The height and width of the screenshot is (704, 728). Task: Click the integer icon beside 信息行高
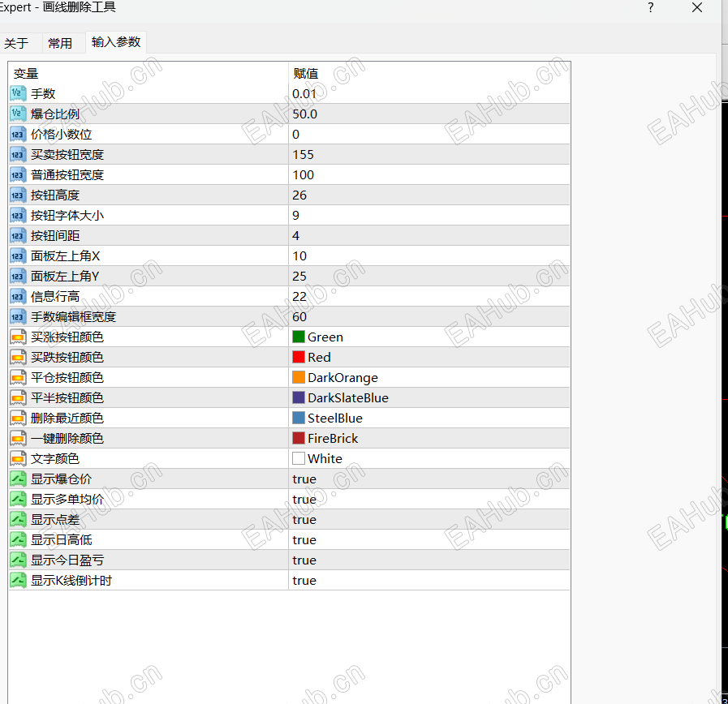(x=18, y=297)
